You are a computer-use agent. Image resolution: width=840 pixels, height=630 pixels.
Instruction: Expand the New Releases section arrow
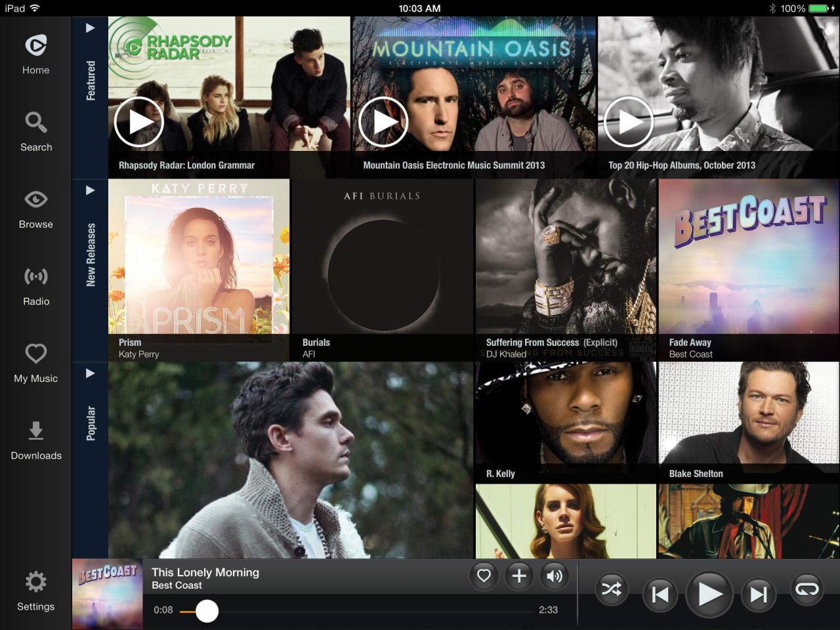point(90,190)
